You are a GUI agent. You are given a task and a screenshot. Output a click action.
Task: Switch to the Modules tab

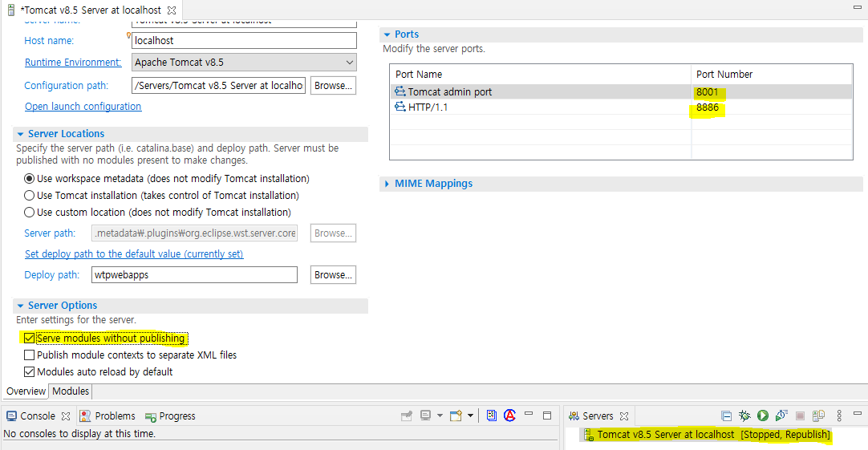click(x=71, y=391)
